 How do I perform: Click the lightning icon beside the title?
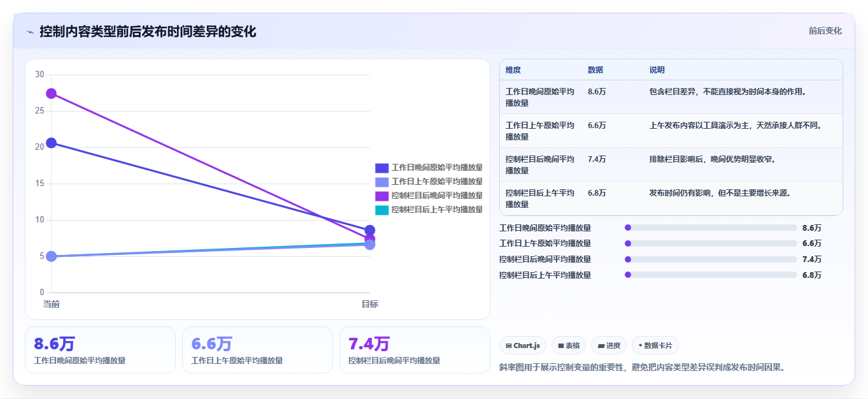pyautogui.click(x=30, y=32)
